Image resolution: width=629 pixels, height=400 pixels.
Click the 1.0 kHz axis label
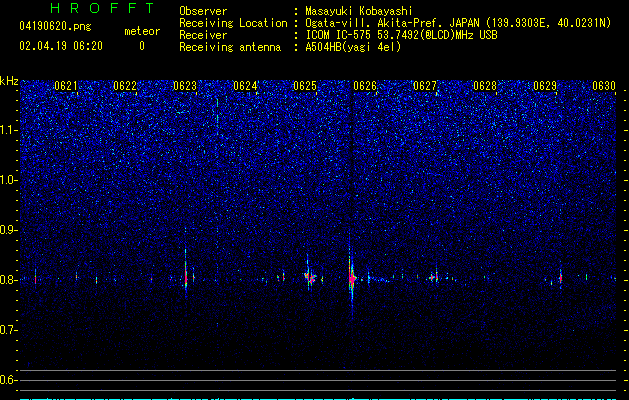tap(9, 180)
